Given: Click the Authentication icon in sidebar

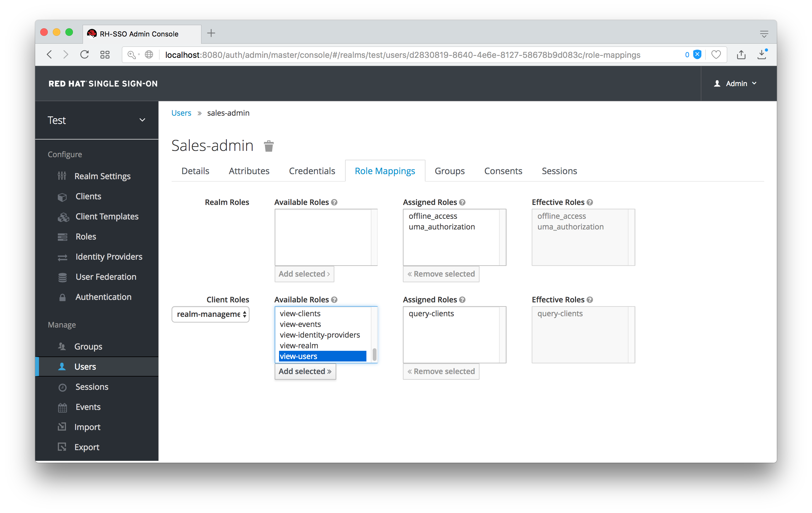Looking at the screenshot, I should (x=64, y=297).
